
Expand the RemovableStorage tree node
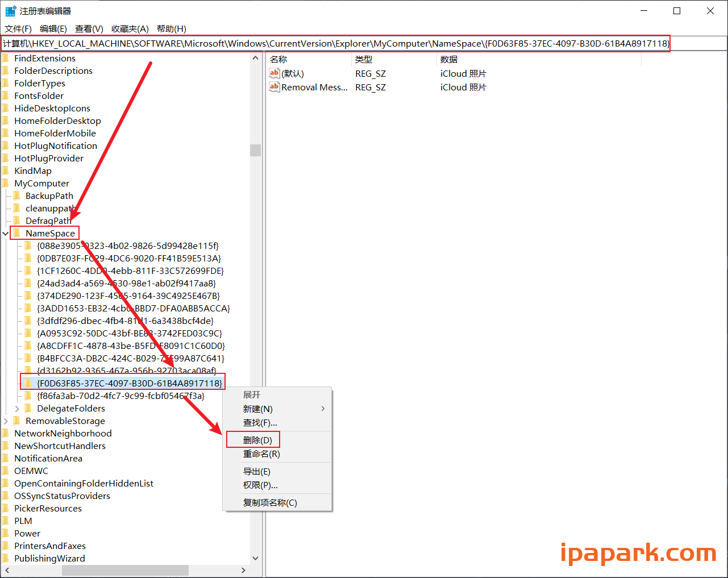(x=6, y=421)
